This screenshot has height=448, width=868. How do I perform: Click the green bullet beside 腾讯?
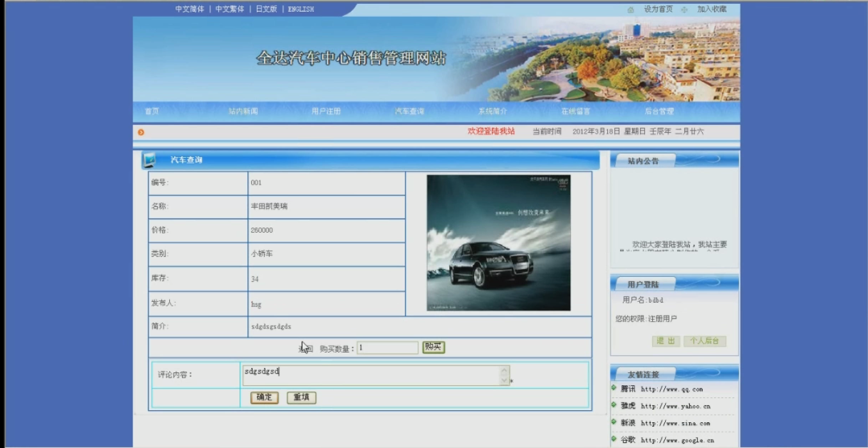point(614,388)
